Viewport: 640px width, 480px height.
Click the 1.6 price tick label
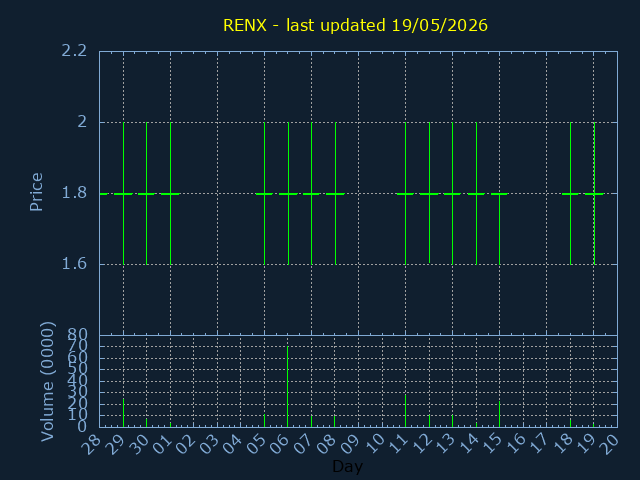(74, 264)
